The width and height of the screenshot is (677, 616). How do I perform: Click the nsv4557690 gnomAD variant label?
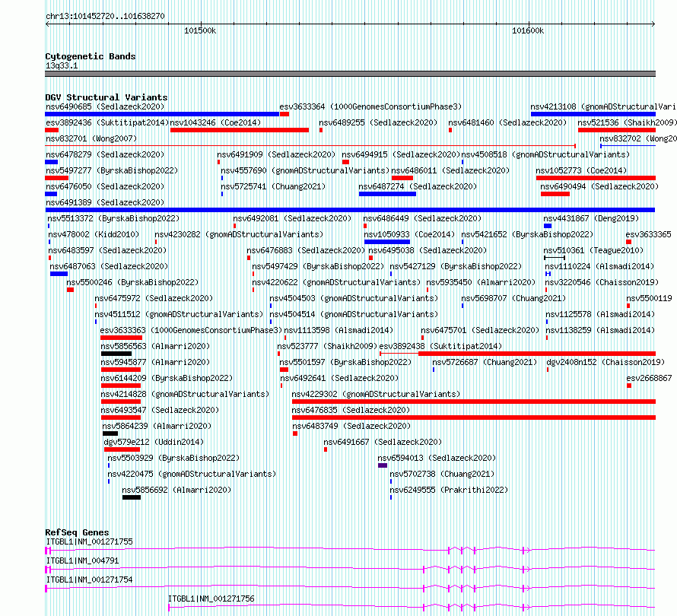[x=305, y=170]
